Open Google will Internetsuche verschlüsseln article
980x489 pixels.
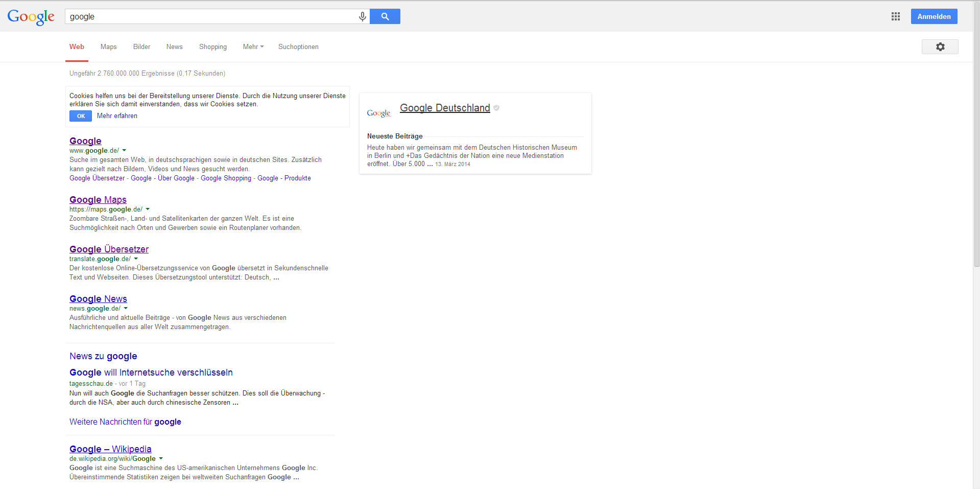[x=151, y=372]
